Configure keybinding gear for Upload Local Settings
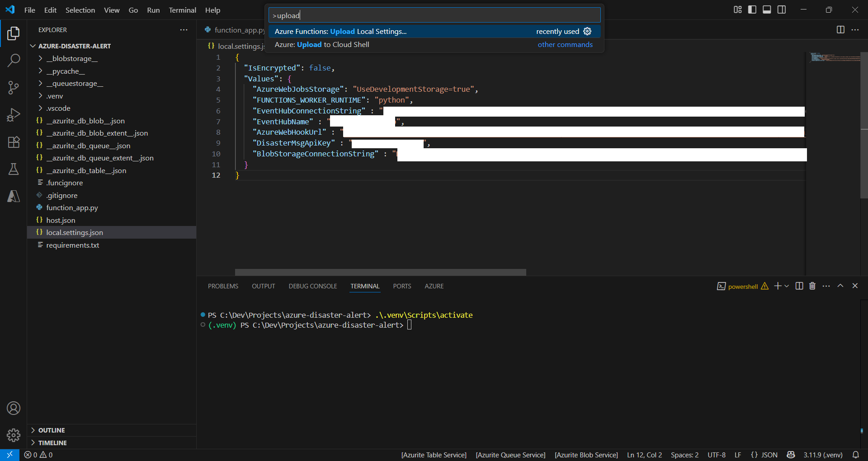This screenshot has height=461, width=868. tap(587, 31)
